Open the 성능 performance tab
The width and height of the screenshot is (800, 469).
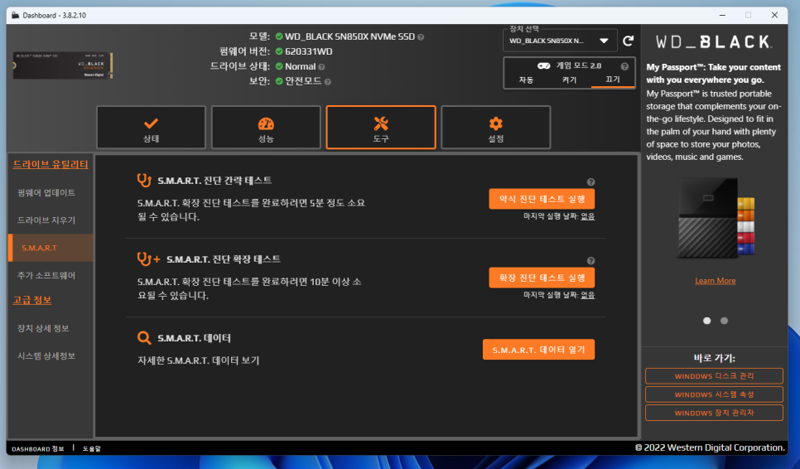tap(266, 128)
